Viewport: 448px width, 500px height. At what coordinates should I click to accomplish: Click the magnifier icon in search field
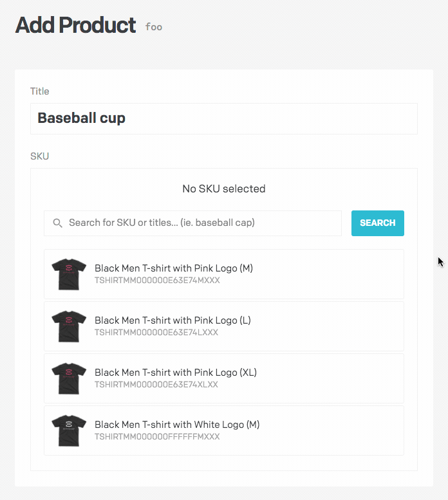pyautogui.click(x=57, y=223)
